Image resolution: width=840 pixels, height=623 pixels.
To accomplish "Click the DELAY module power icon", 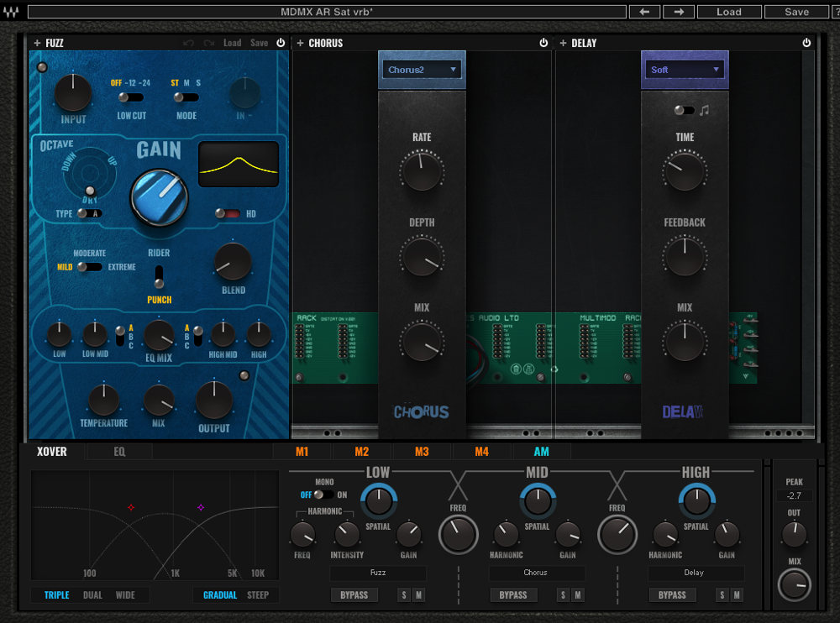I will coord(806,43).
